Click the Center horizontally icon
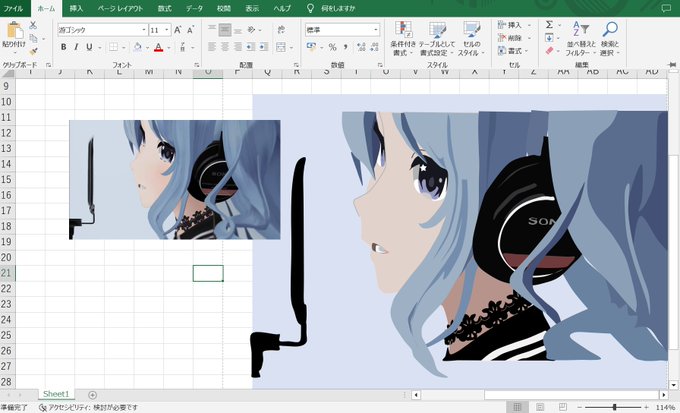The height and width of the screenshot is (413, 680). [225, 47]
